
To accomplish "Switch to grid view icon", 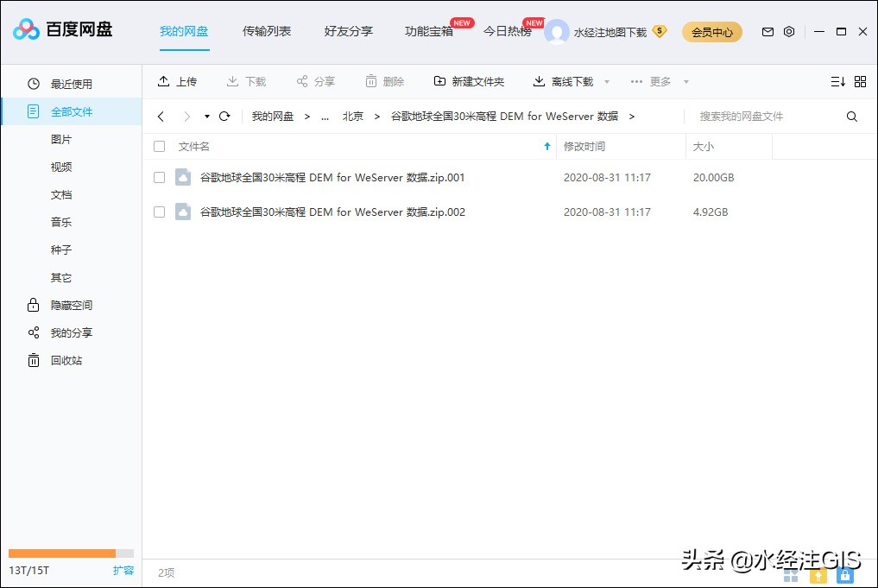I will coord(861,82).
